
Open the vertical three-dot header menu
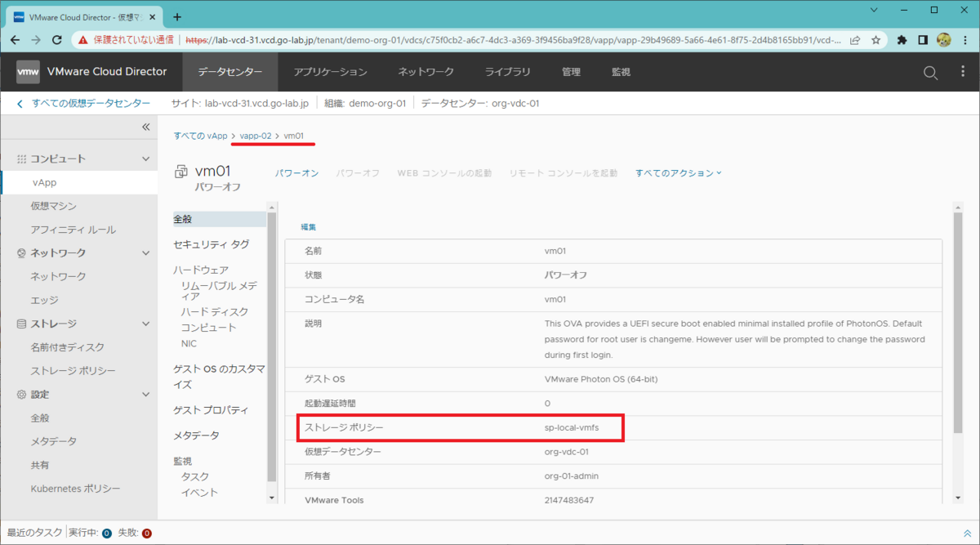(964, 73)
